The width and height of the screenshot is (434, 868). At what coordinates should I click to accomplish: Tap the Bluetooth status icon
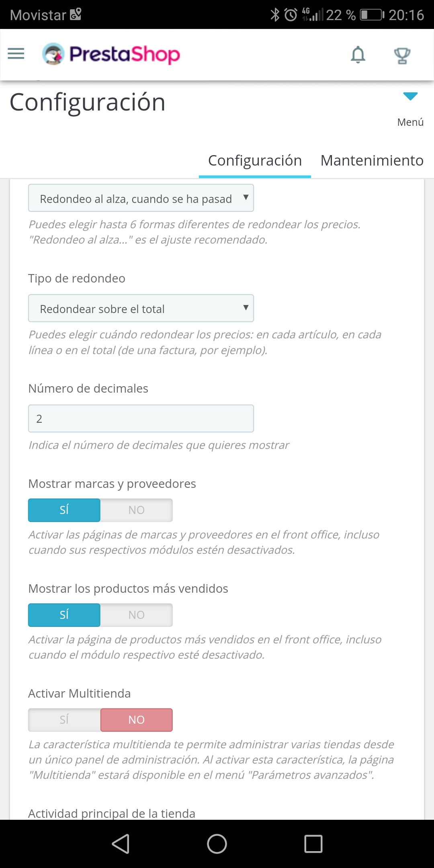pyautogui.click(x=275, y=15)
